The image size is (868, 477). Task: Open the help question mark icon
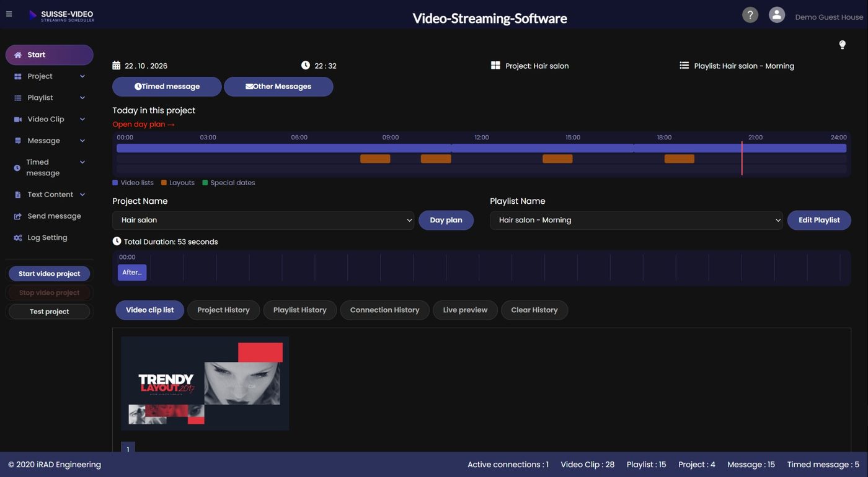(x=750, y=15)
